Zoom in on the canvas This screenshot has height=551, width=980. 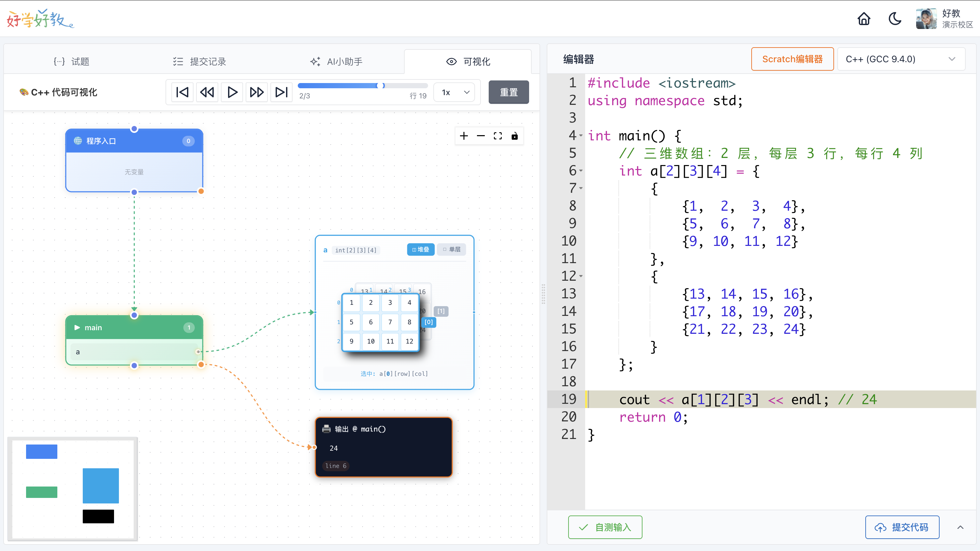click(x=464, y=136)
